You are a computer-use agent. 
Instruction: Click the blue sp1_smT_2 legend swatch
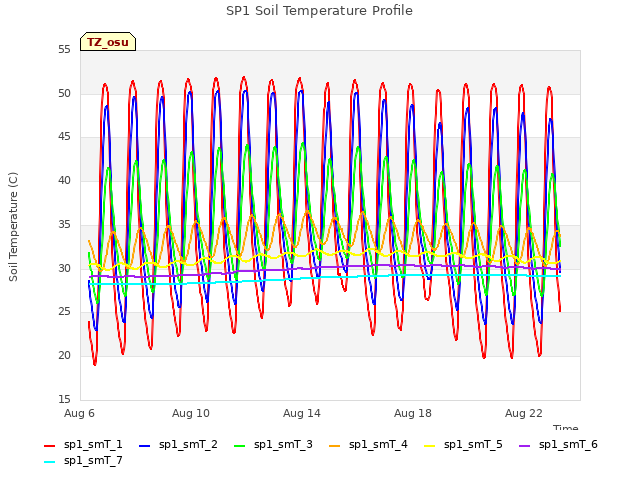(x=144, y=446)
